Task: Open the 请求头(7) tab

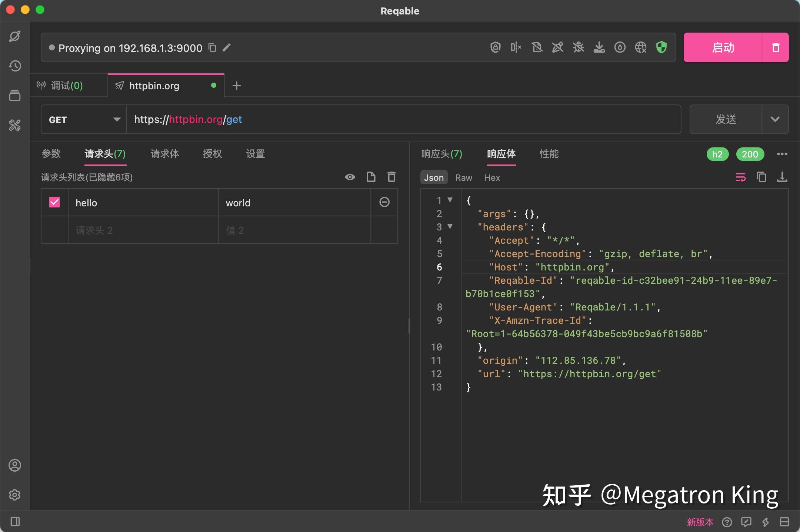Action: [x=105, y=154]
